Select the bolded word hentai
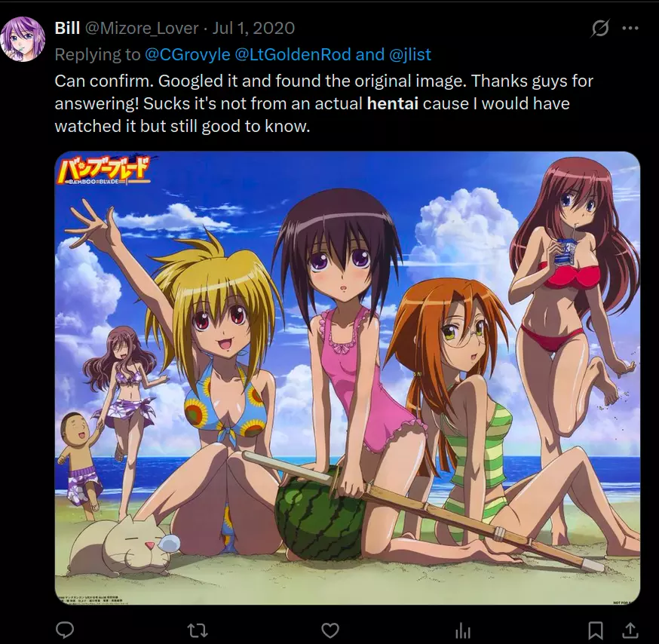The image size is (659, 644). coord(393,103)
